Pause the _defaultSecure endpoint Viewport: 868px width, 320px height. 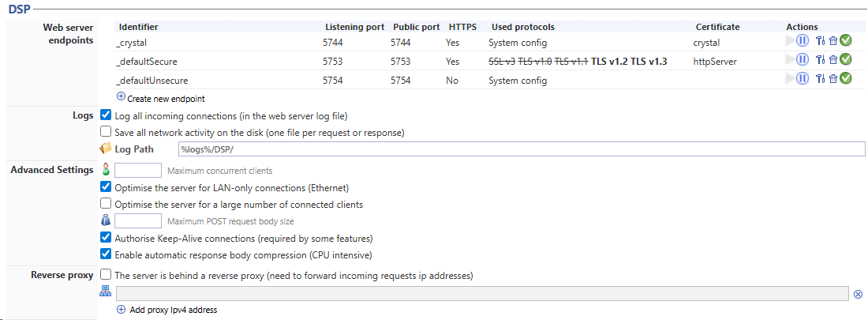coord(803,60)
